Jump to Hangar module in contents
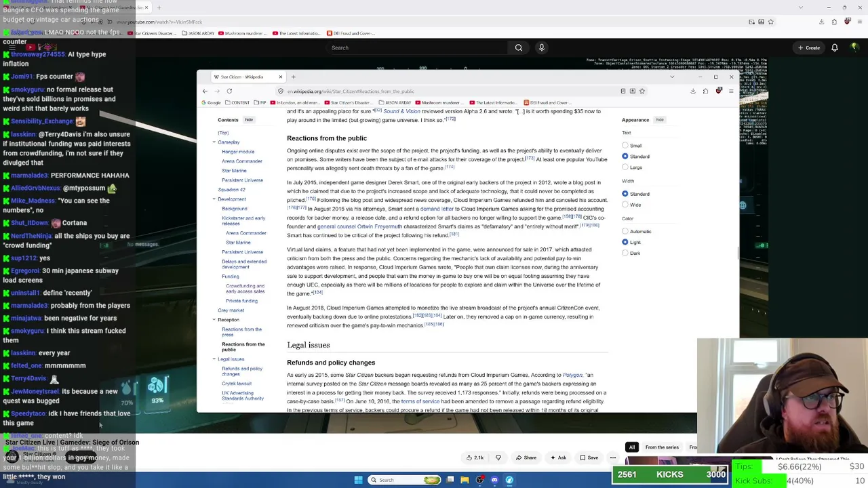The height and width of the screenshot is (488, 868). 238,152
